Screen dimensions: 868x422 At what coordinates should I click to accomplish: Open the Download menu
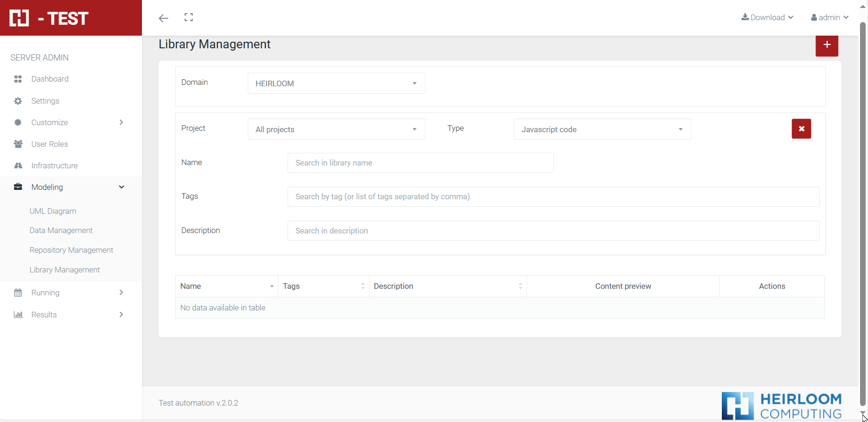[x=767, y=17]
